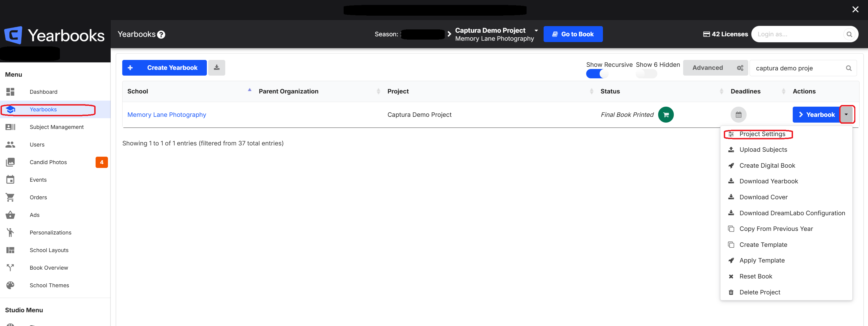Open the Memory Lane Photography link

pos(166,115)
